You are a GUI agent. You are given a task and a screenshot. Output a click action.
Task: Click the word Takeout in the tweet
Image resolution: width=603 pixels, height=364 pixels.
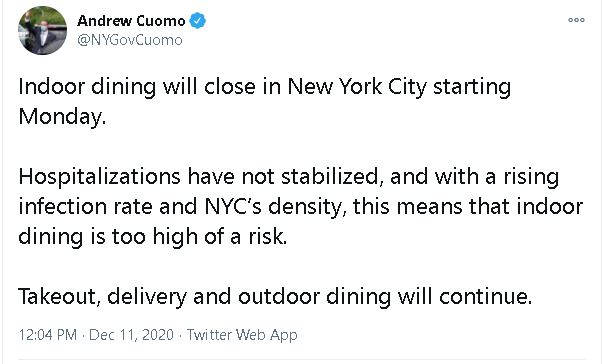click(59, 297)
